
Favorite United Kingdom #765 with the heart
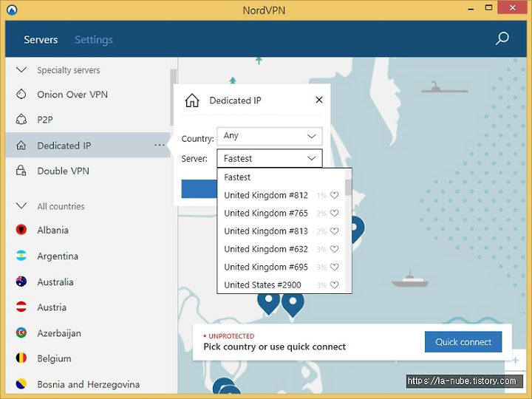point(334,214)
